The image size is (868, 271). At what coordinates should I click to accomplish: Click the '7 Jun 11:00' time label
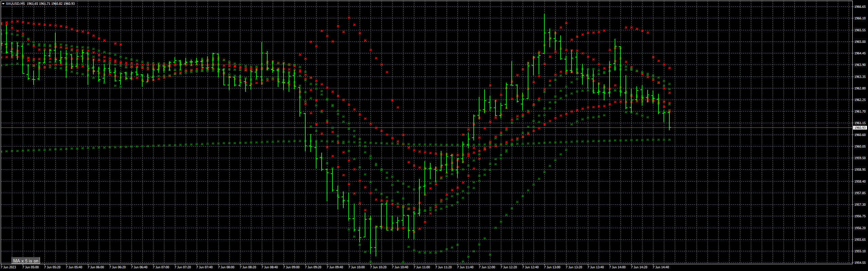422,267
